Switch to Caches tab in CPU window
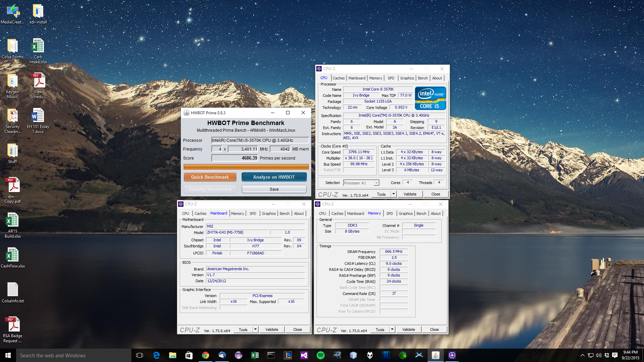 tap(338, 78)
